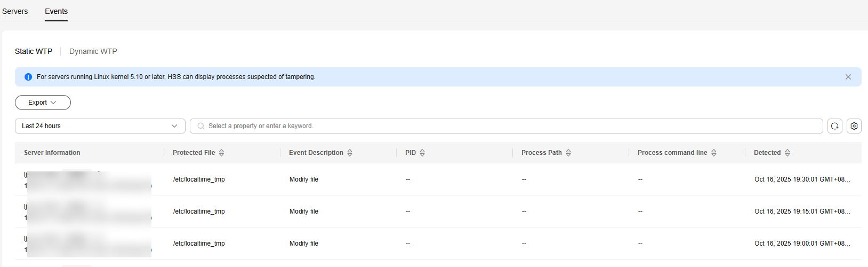
Task: Sort by Protected File column
Action: (x=222, y=153)
